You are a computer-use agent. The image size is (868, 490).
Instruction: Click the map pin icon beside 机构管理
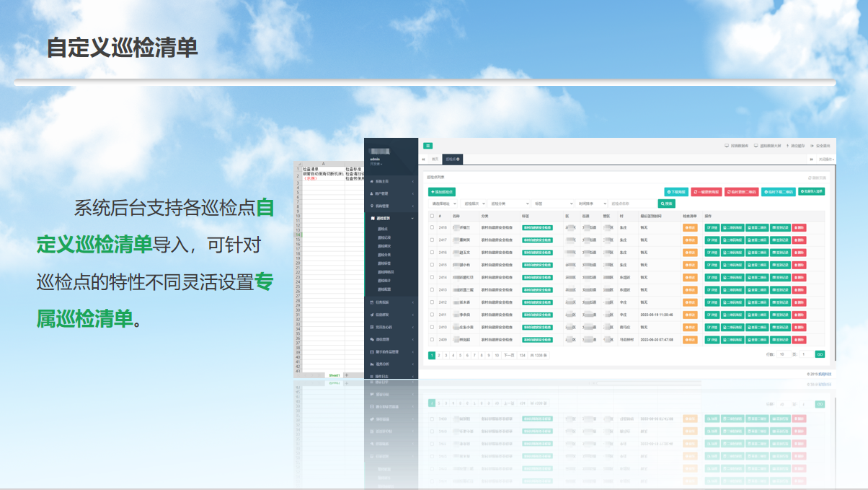[371, 206]
